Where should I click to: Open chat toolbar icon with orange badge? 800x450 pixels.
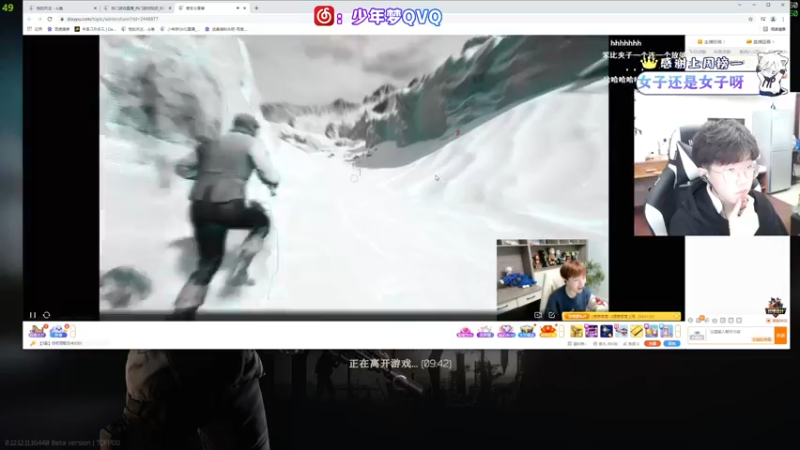tap(701, 320)
